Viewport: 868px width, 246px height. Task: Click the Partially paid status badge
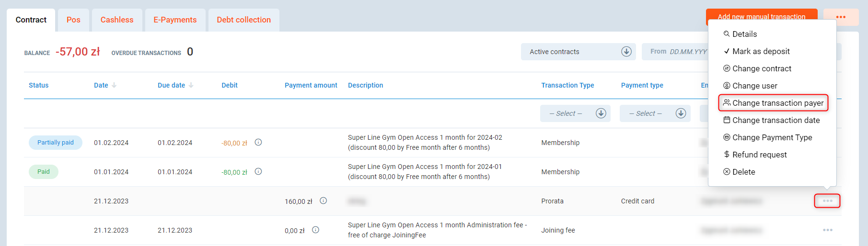click(56, 143)
